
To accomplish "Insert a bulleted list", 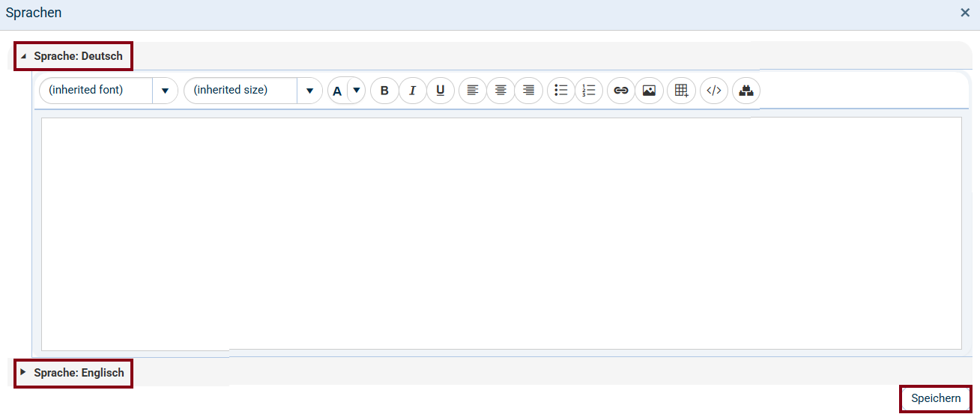I will 561,91.
